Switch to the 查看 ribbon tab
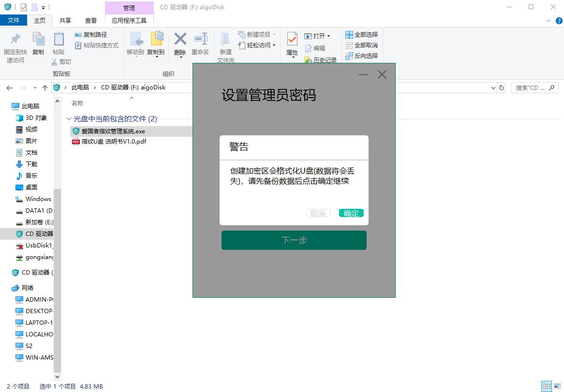 tap(90, 20)
